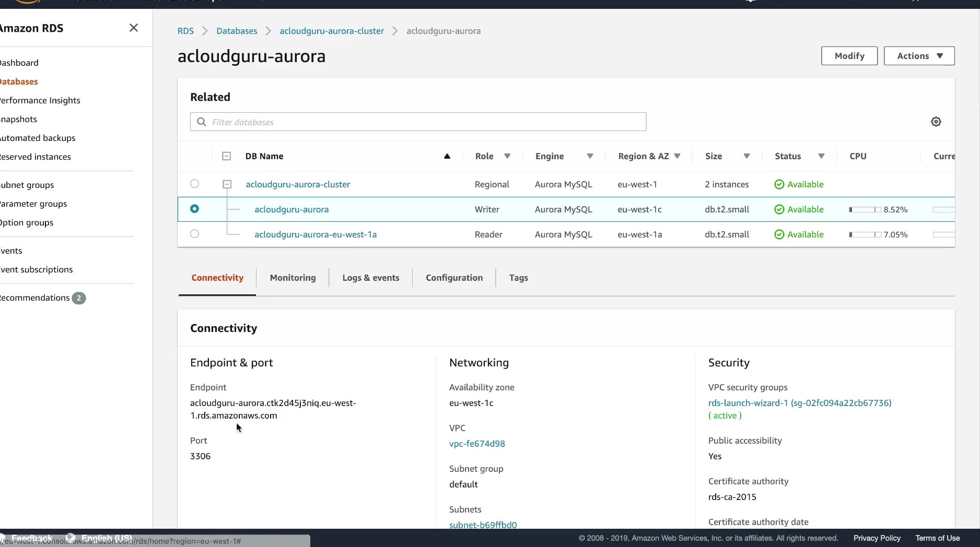Open the Configuration tab
The height and width of the screenshot is (547, 980).
click(454, 278)
